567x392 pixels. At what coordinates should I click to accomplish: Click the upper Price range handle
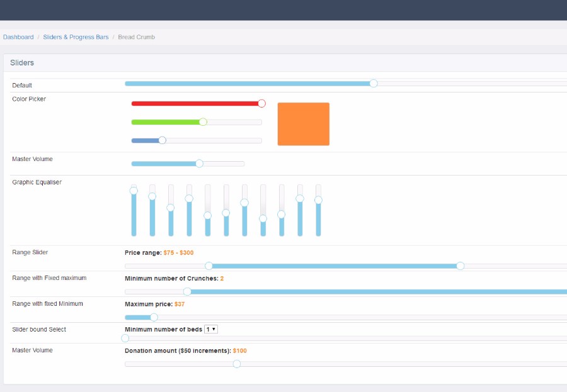click(x=461, y=266)
